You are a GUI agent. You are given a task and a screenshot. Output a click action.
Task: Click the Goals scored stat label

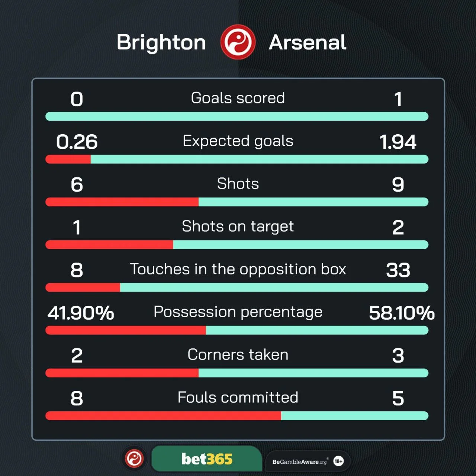(238, 98)
